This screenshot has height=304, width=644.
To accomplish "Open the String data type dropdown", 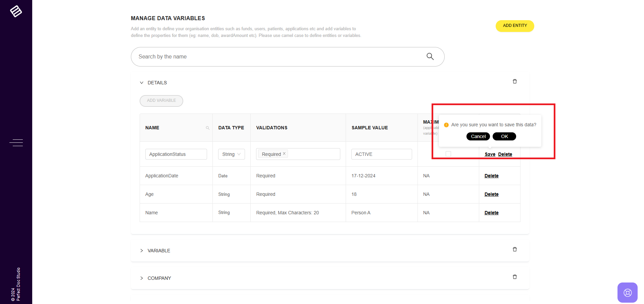I will [231, 154].
